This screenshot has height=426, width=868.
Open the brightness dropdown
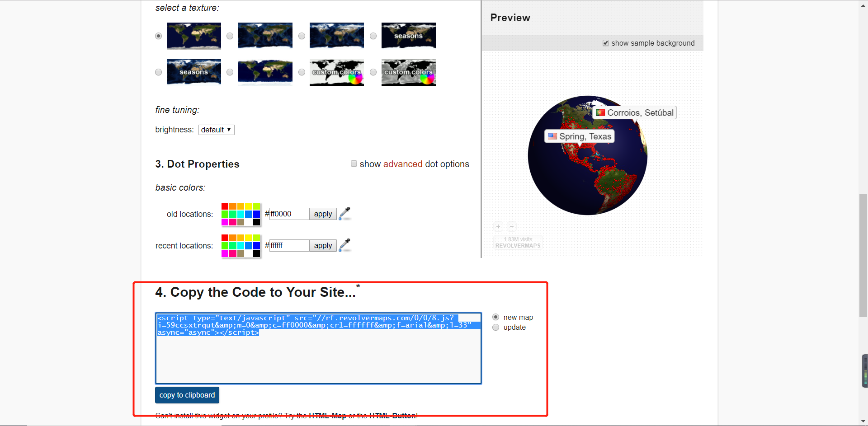pyautogui.click(x=217, y=130)
